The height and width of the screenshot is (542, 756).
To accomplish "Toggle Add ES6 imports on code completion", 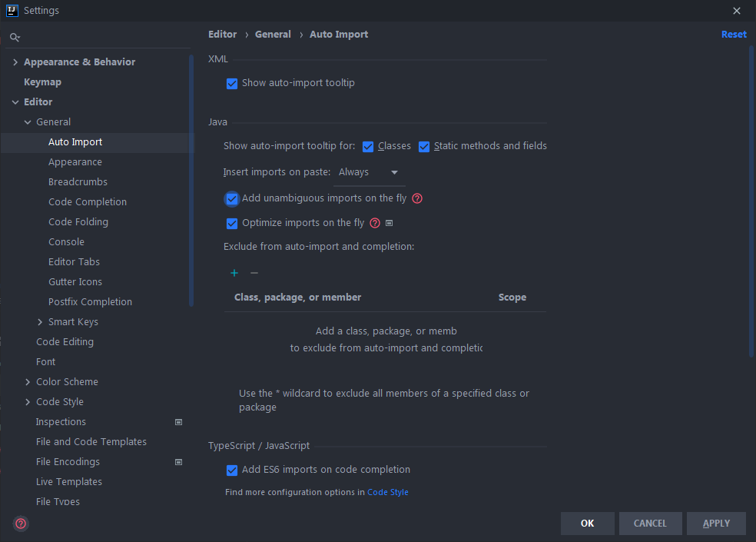I will [x=232, y=470].
